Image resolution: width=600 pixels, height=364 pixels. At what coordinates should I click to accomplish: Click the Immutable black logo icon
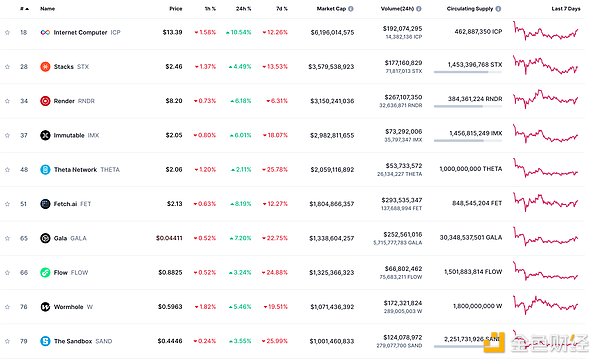pyautogui.click(x=45, y=135)
